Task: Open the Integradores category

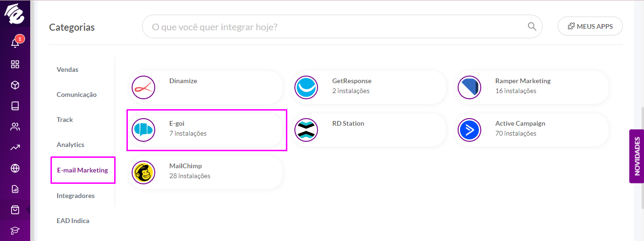Action: coord(75,196)
